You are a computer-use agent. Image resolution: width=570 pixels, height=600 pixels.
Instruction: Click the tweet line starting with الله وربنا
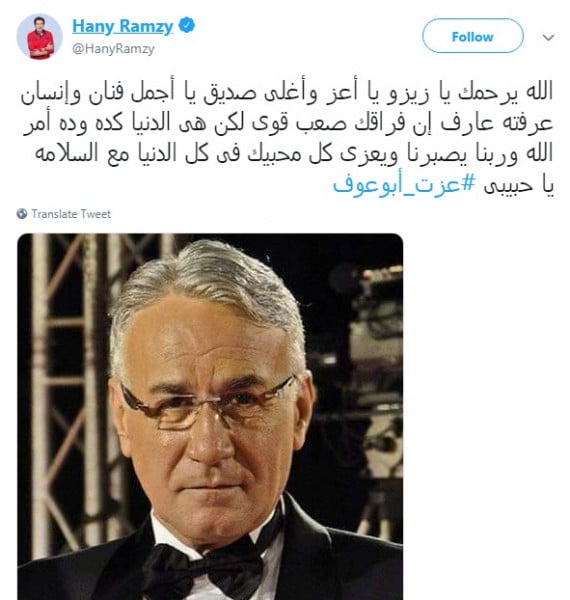[294, 154]
